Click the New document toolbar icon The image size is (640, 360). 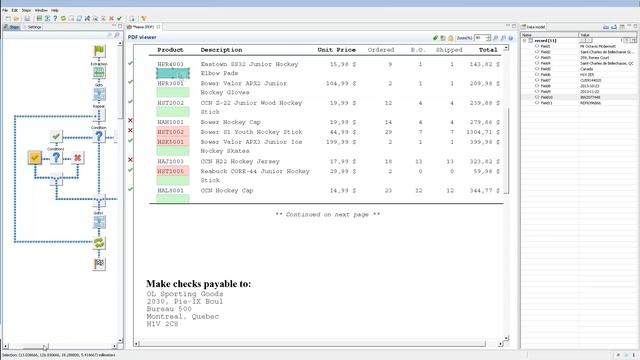pos(8,18)
